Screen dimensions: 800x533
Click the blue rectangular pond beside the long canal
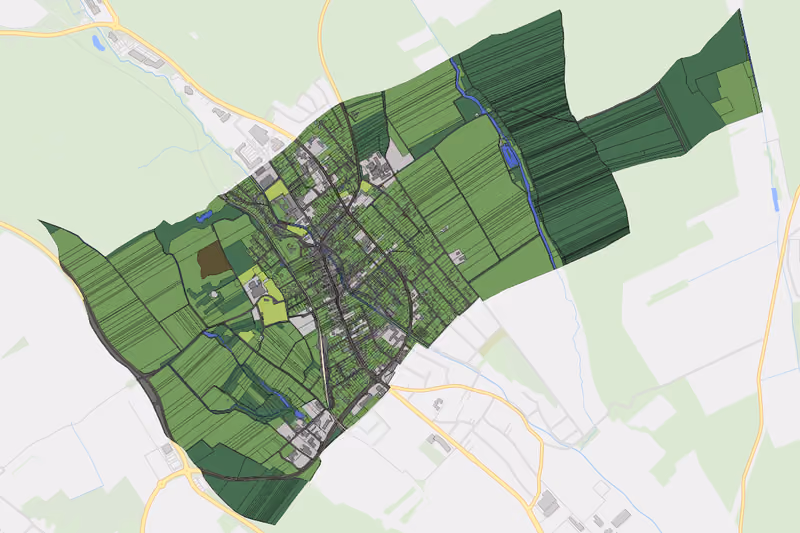pos(509,156)
